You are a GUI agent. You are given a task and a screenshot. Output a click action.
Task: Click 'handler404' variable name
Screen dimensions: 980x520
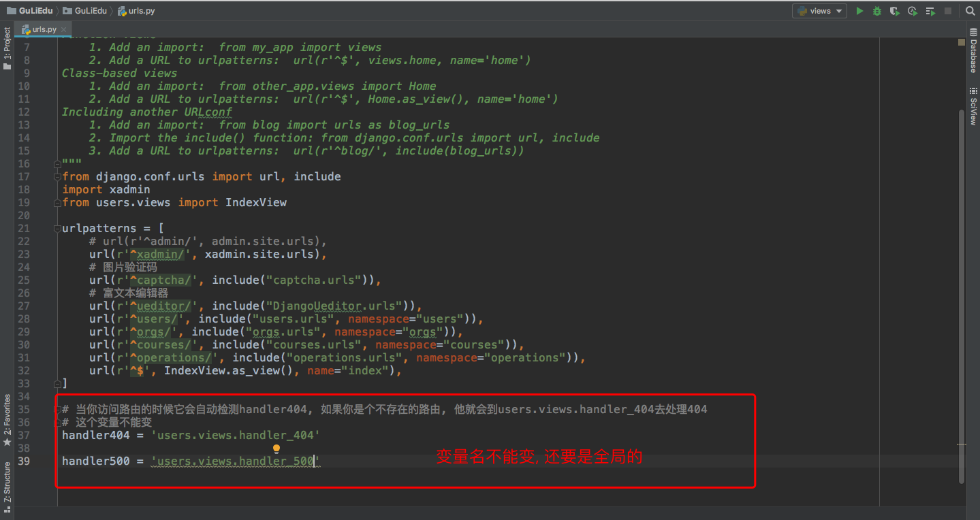click(95, 435)
